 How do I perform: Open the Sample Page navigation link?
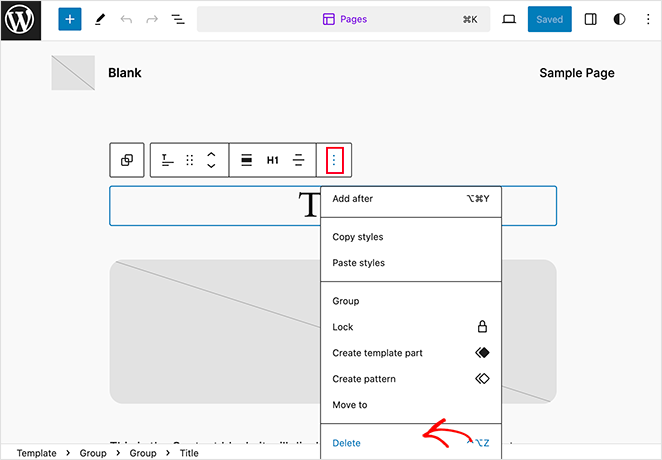coord(577,73)
